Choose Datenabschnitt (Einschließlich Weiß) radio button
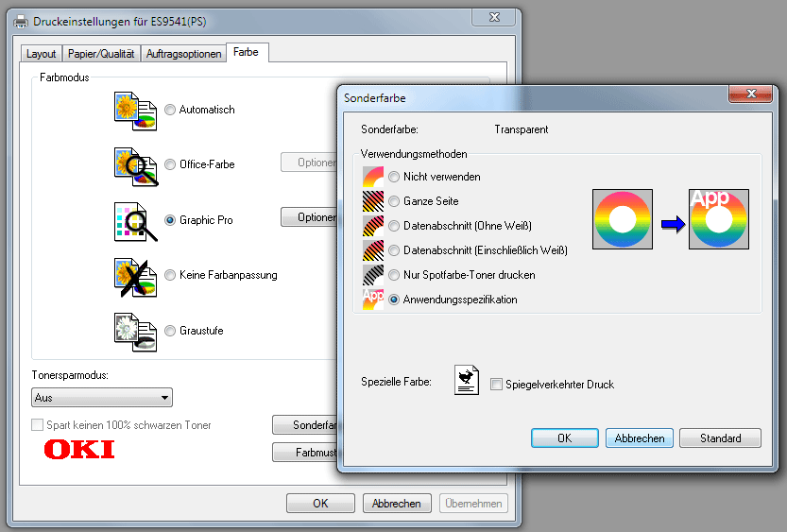787x532 pixels. [394, 250]
